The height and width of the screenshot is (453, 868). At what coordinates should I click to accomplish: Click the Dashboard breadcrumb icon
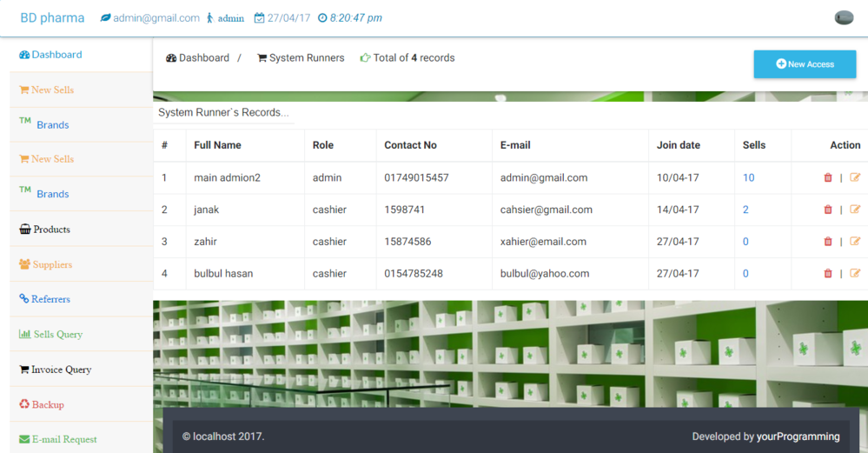point(171,58)
